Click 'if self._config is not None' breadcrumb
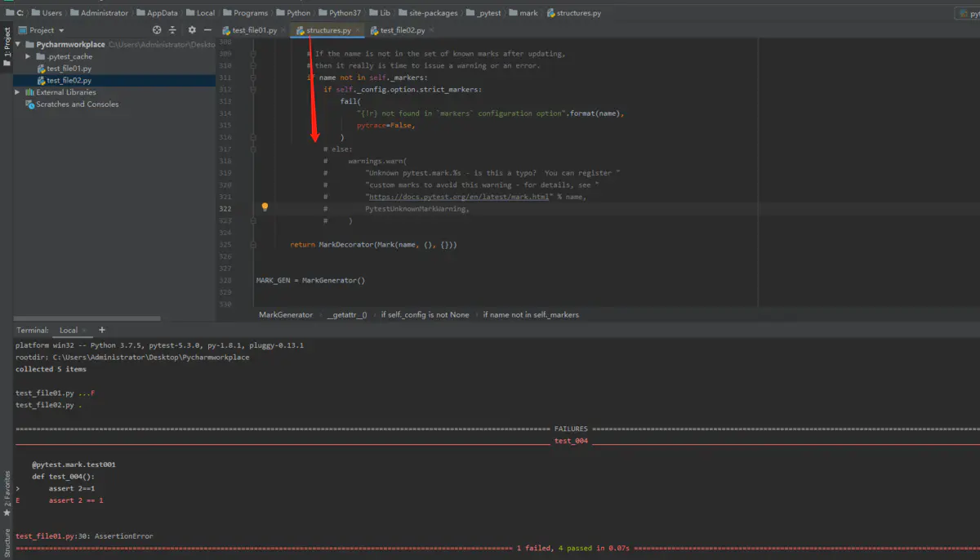The image size is (980, 560). pyautogui.click(x=425, y=314)
